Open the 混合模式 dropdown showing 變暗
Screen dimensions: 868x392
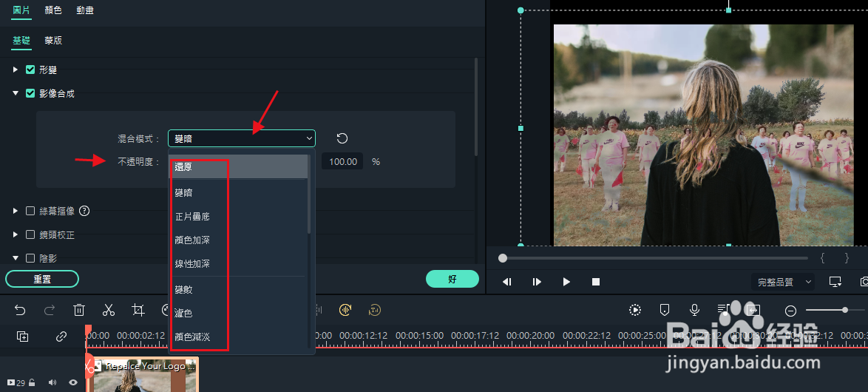click(x=242, y=138)
